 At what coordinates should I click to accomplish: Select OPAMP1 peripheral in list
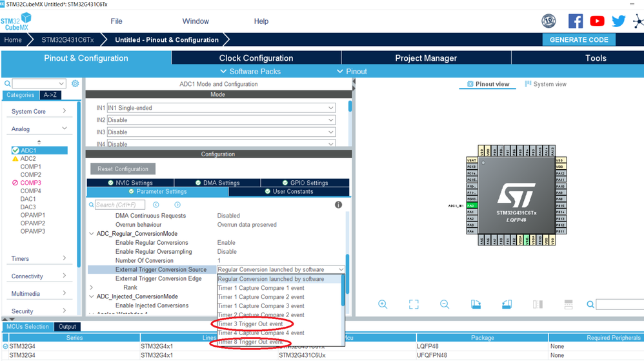(x=33, y=215)
